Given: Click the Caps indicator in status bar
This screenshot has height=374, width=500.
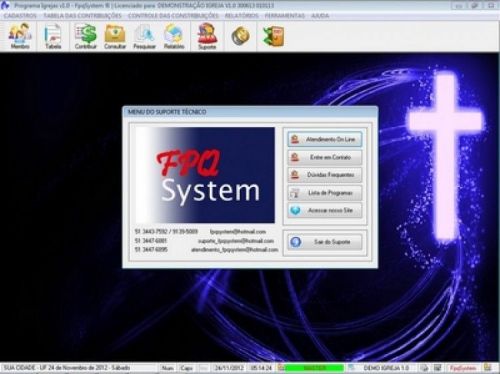Looking at the screenshot, I should click(x=186, y=368).
